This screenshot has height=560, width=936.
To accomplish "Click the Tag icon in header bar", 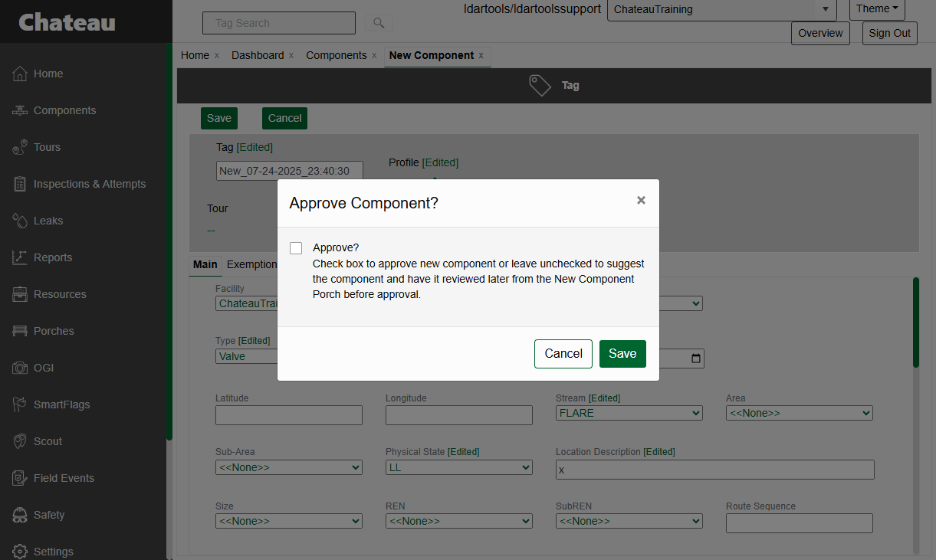I will 540,85.
